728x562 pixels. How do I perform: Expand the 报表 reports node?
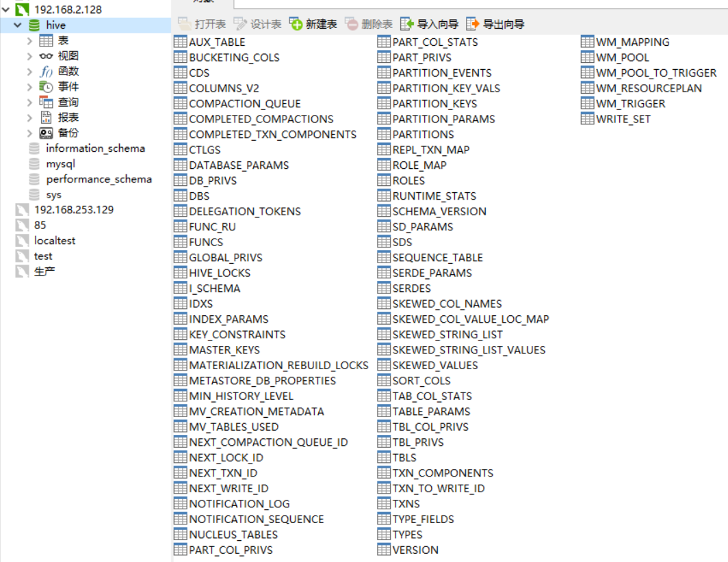29,118
